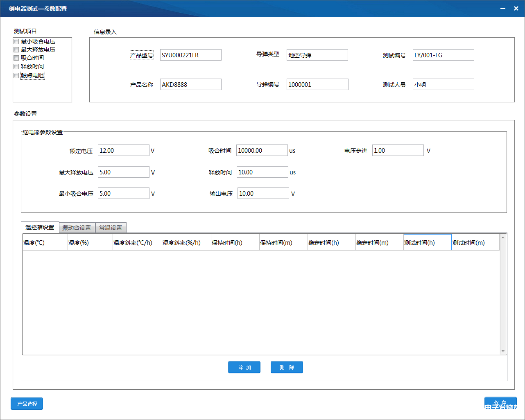The image size is (525, 420).
Task: Click the table's scroll down arrow
Action: [x=503, y=351]
